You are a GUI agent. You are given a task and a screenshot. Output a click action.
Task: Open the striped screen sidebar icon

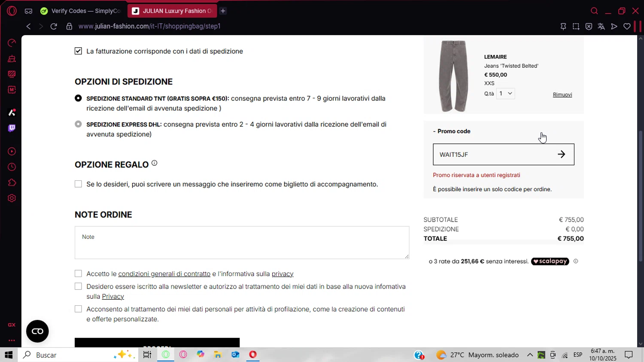click(12, 74)
